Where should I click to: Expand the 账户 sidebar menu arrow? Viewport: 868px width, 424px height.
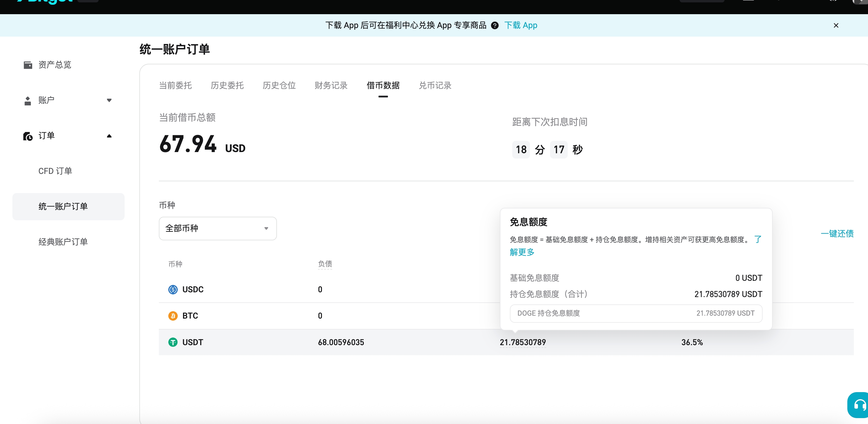(109, 100)
